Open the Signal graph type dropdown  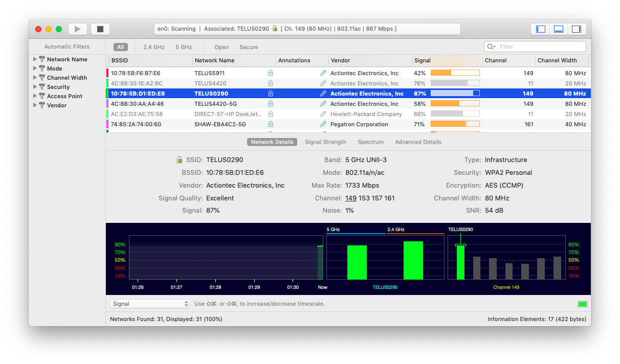click(150, 304)
